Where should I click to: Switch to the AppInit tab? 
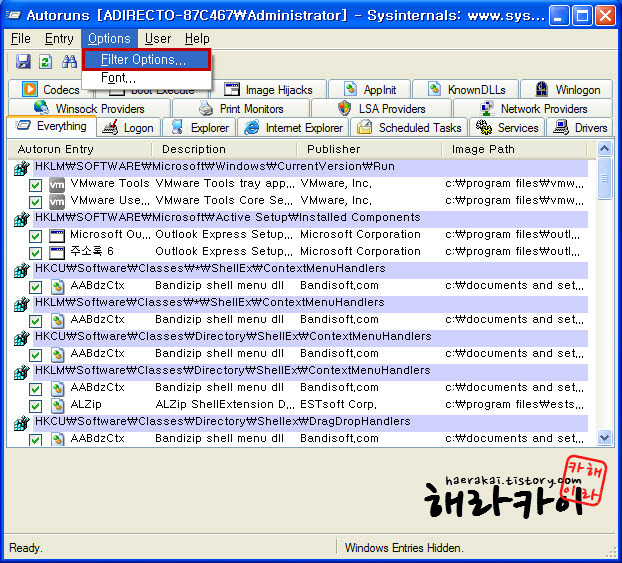tap(371, 90)
